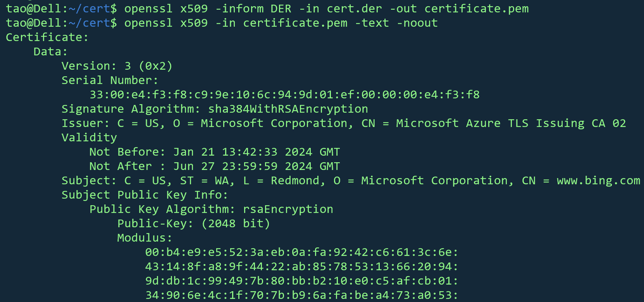The width and height of the screenshot is (644, 302).
Task: Click first modulus hex line starting 00:b4
Action: (302, 252)
